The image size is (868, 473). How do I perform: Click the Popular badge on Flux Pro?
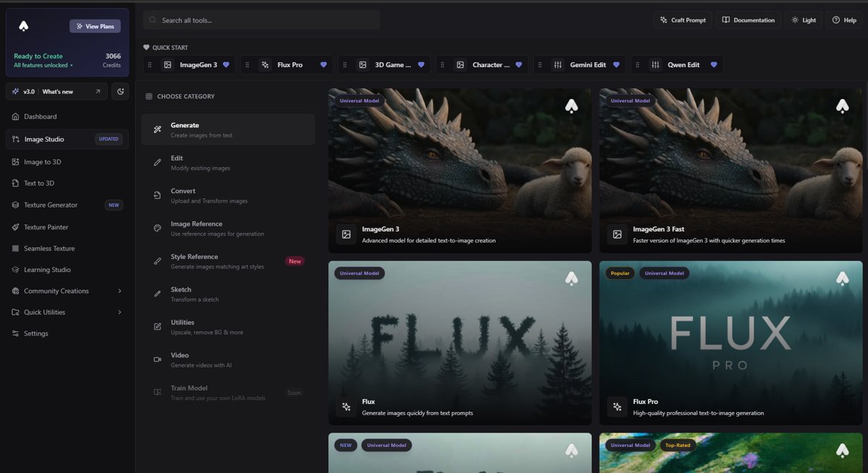(x=620, y=273)
